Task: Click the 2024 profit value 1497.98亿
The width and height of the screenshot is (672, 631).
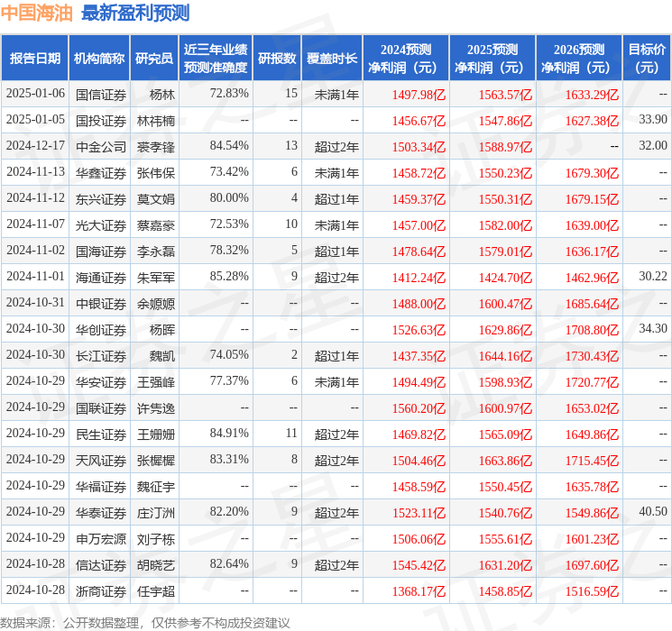Action: click(x=419, y=95)
